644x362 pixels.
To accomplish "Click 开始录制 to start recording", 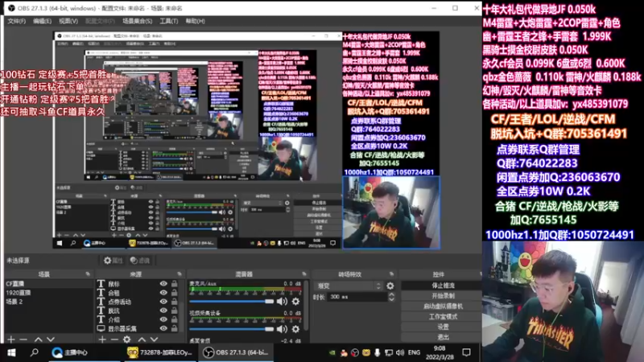I will tap(442, 295).
